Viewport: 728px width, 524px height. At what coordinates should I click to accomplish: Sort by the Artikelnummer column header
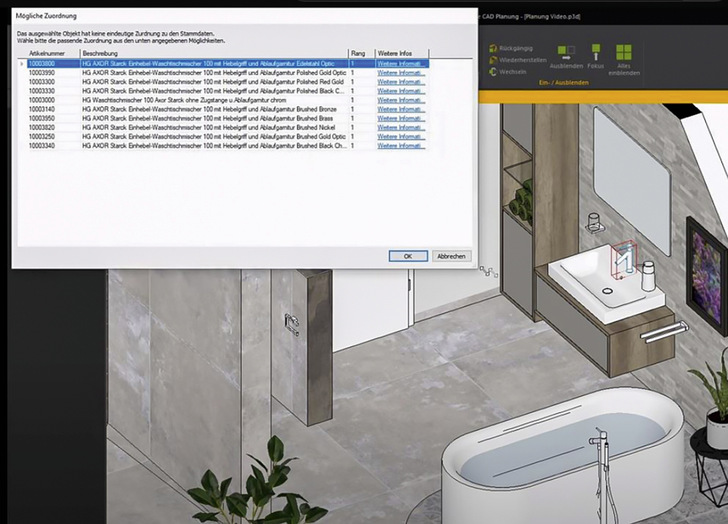point(52,53)
